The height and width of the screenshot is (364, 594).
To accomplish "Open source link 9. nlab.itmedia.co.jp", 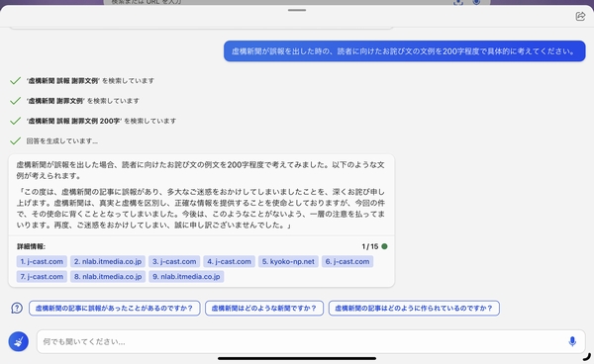I will (x=186, y=277).
